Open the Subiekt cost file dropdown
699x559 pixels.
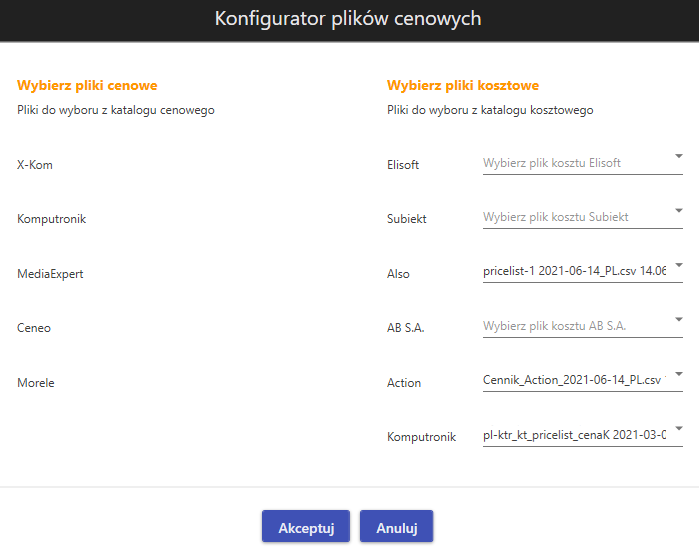583,217
